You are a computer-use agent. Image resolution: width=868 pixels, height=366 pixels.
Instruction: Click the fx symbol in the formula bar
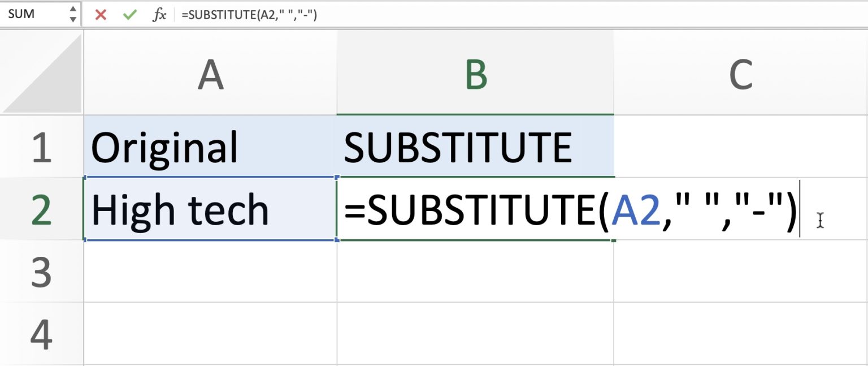tap(159, 14)
